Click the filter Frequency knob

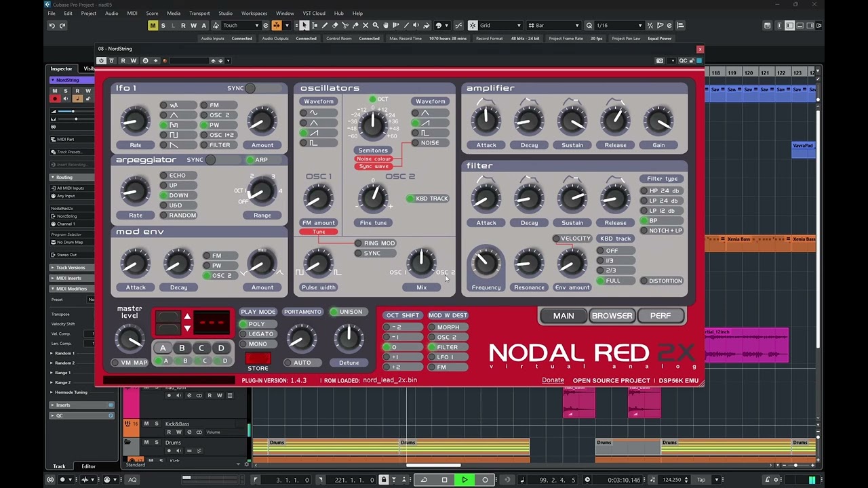click(486, 262)
